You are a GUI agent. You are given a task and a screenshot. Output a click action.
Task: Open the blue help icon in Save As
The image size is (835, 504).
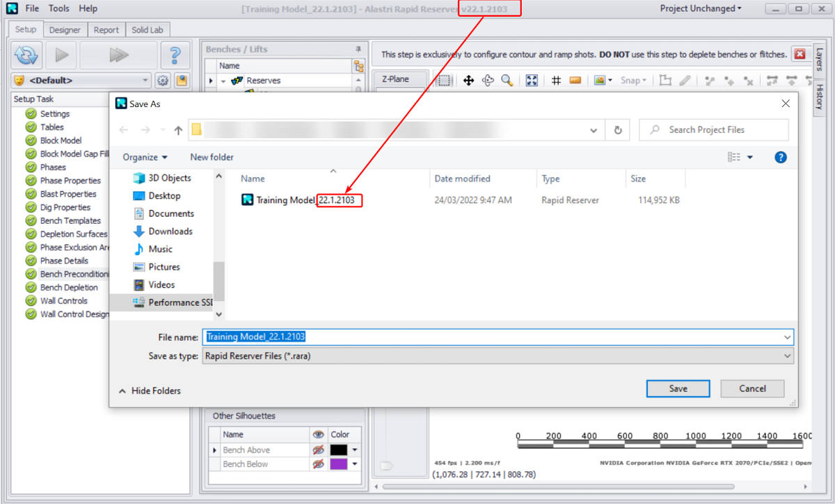[781, 157]
